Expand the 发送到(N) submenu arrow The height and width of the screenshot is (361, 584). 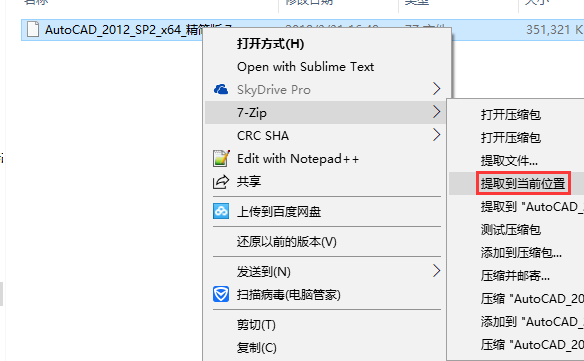437,271
